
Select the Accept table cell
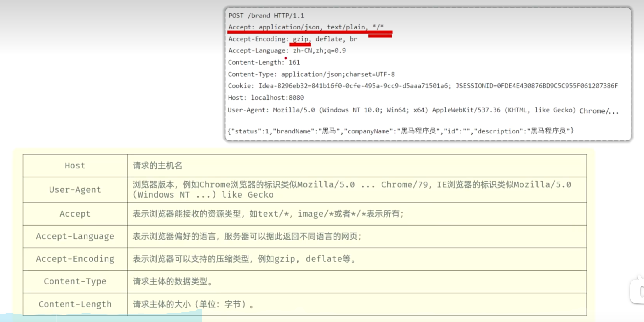75,214
